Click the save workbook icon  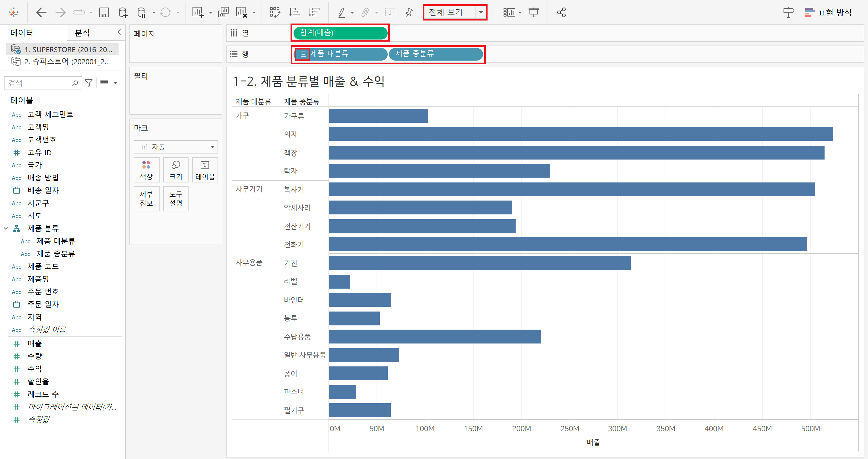104,12
